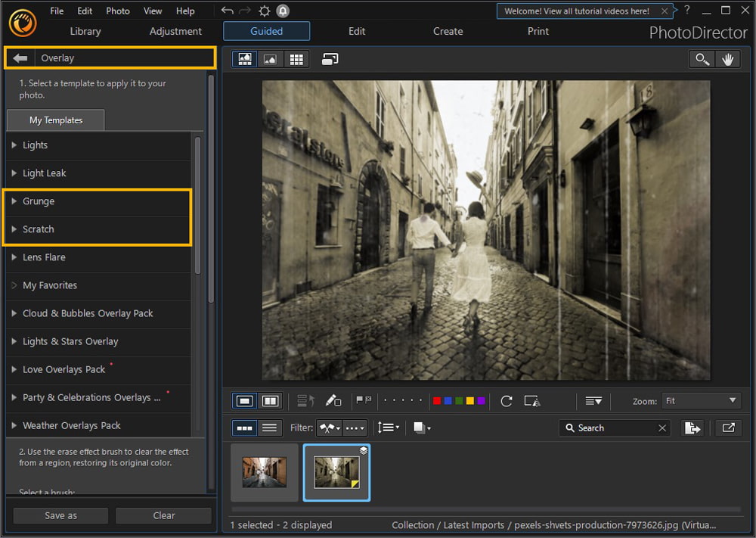
Task: Select the first photo thumbnail in filmstrip
Action: click(x=264, y=472)
